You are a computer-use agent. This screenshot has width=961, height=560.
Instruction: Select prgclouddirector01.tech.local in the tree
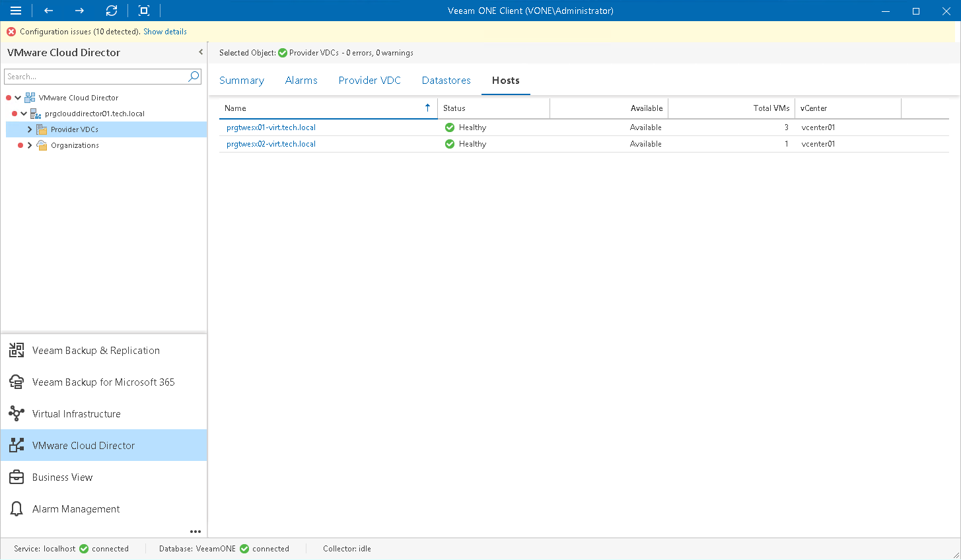point(94,114)
